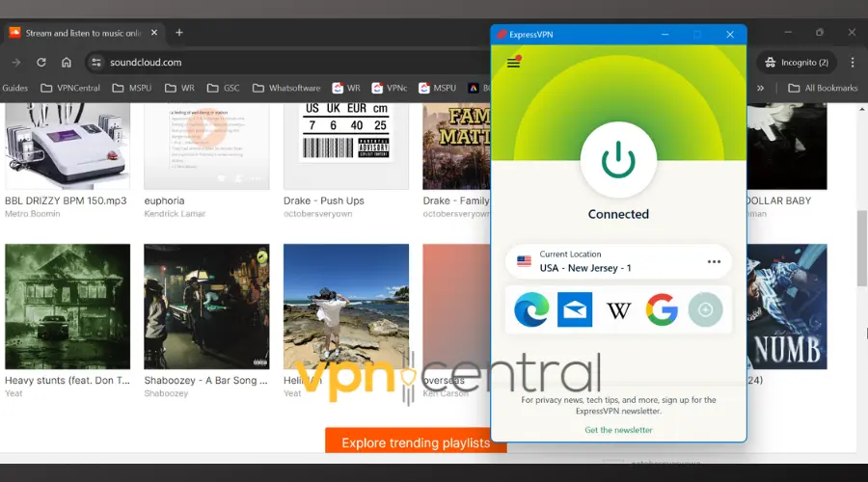This screenshot has width=868, height=482.
Task: Open the WR site bookmark
Action: (346, 88)
